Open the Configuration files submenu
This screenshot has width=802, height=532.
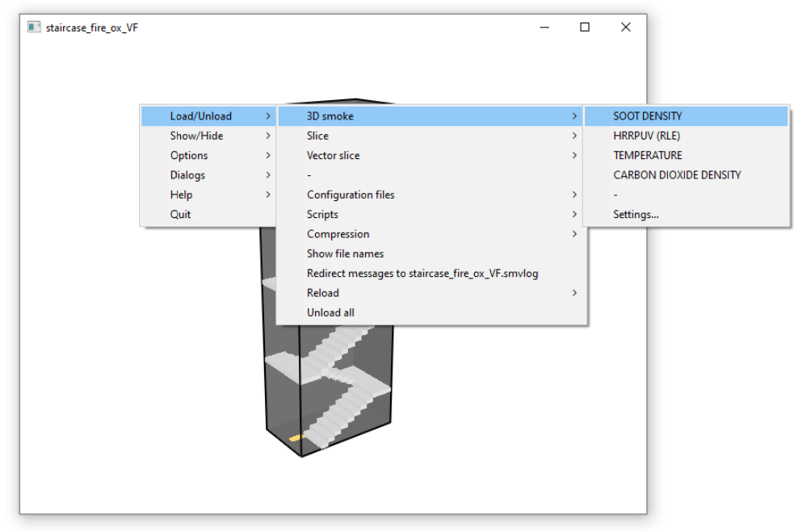click(x=431, y=195)
